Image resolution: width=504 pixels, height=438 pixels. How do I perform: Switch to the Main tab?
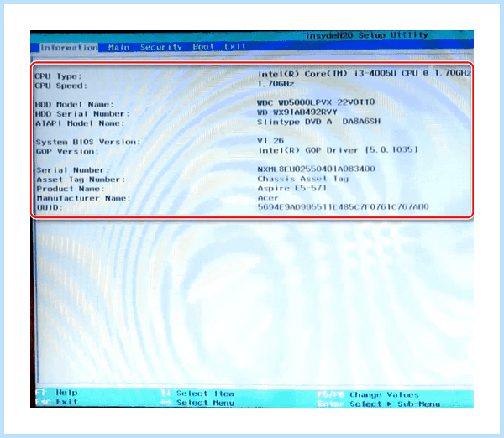click(119, 48)
